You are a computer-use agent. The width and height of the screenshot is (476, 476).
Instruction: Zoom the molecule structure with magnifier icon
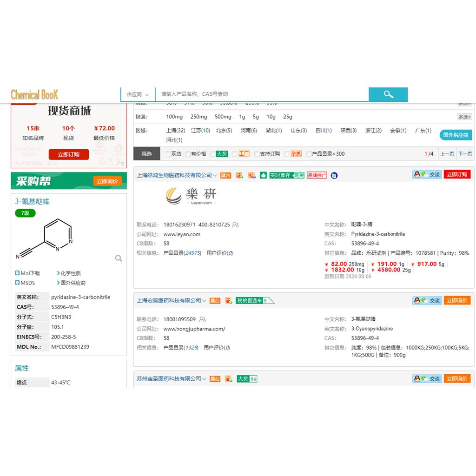(x=119, y=258)
